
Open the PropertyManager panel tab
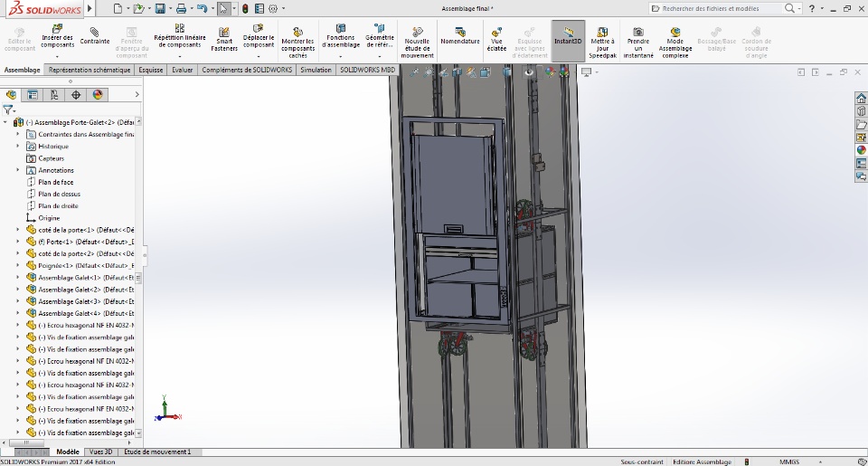tap(33, 94)
